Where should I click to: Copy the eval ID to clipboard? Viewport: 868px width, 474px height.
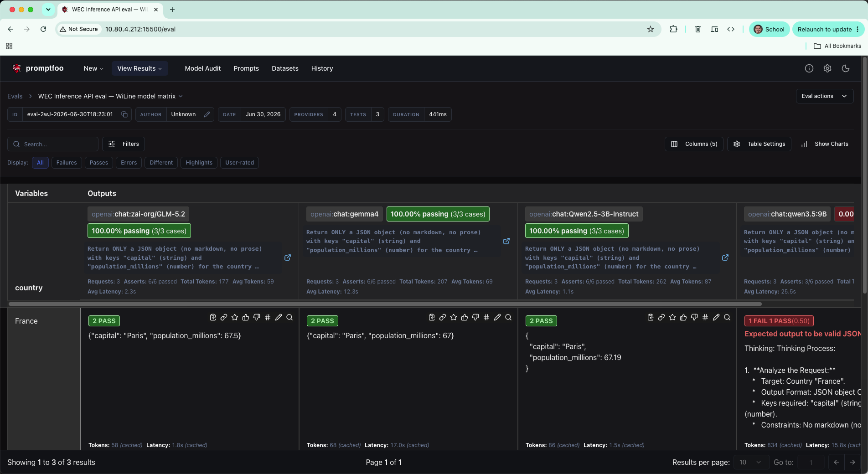click(x=124, y=114)
